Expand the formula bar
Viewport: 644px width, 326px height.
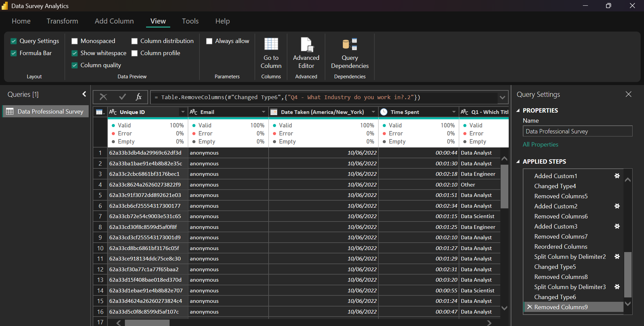(x=502, y=97)
